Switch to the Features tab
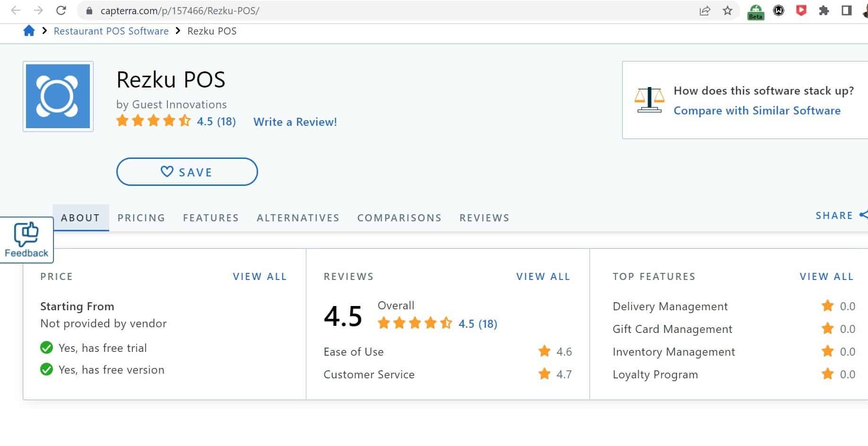This screenshot has height=446, width=868. click(211, 218)
